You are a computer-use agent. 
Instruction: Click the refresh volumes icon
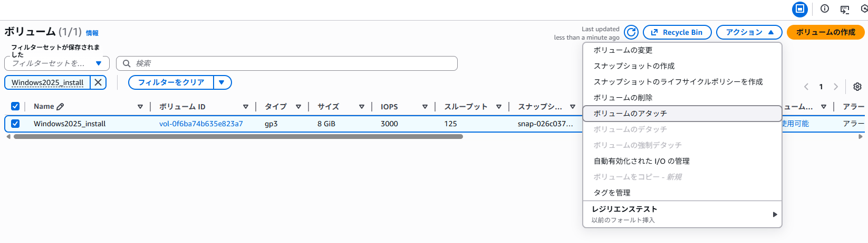click(631, 32)
